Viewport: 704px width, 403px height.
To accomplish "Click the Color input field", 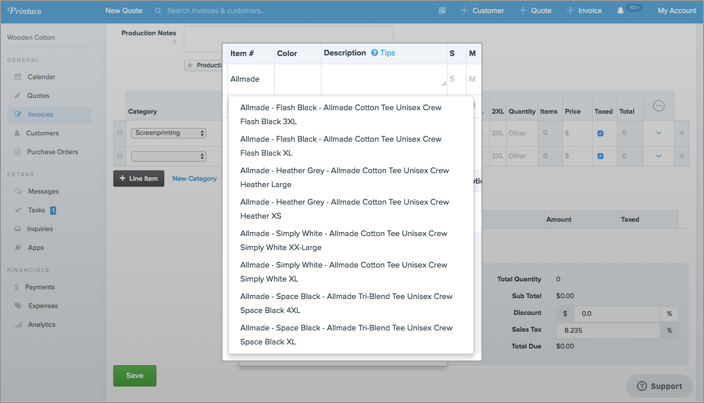I will 298,79.
